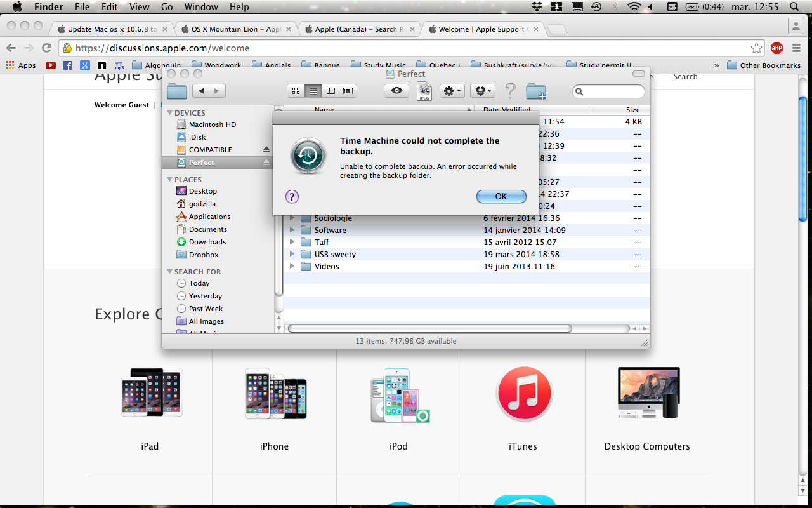Screen dimensions: 812x508
Task: Open the Action gear dropdown menu
Action: click(x=452, y=91)
